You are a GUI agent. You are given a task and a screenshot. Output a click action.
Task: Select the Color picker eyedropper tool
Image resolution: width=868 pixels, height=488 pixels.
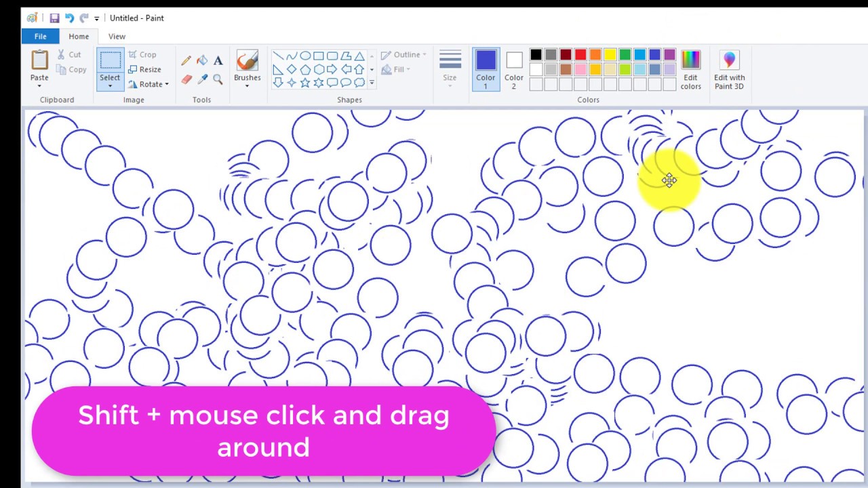pos(202,79)
